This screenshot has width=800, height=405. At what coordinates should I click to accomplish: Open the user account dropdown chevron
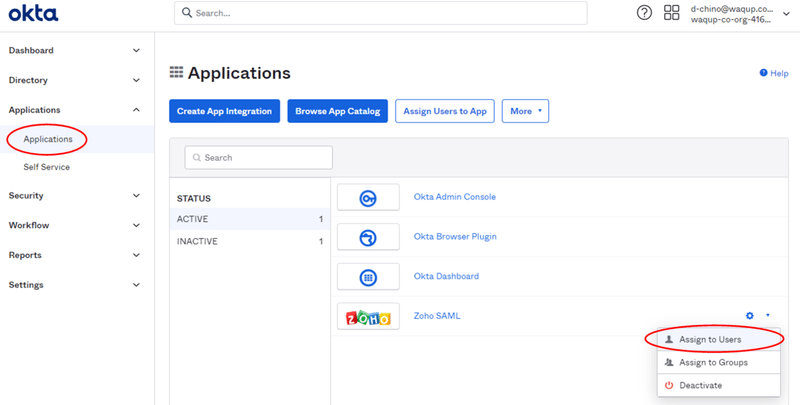pyautogui.click(x=786, y=14)
